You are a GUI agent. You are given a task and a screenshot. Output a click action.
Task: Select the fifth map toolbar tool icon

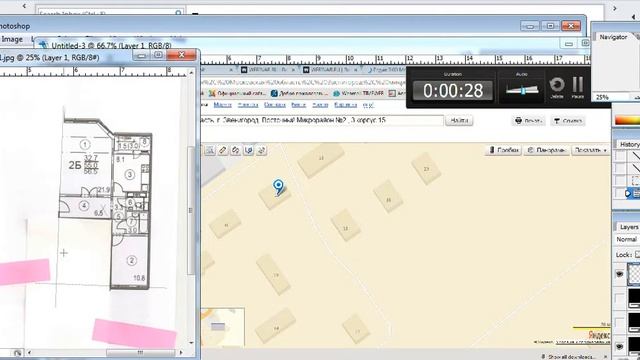click(x=262, y=150)
